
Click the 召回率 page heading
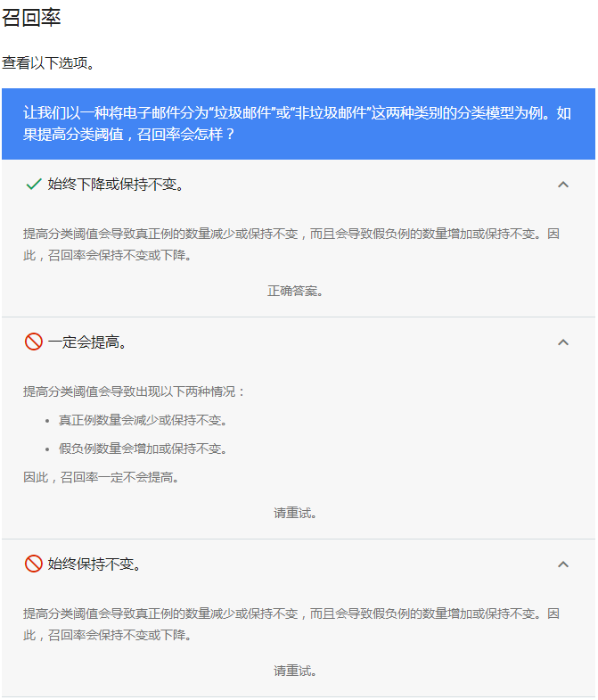click(x=32, y=17)
